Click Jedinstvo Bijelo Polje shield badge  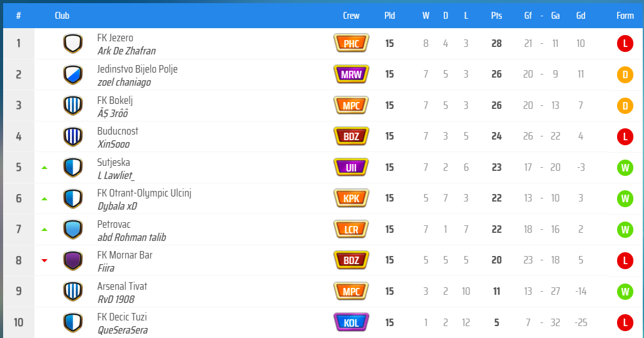(73, 75)
